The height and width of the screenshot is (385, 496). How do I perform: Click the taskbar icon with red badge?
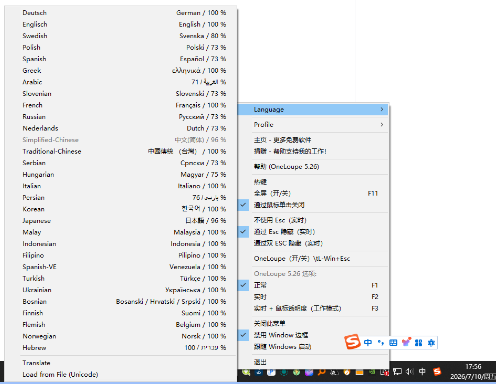[x=384, y=372]
